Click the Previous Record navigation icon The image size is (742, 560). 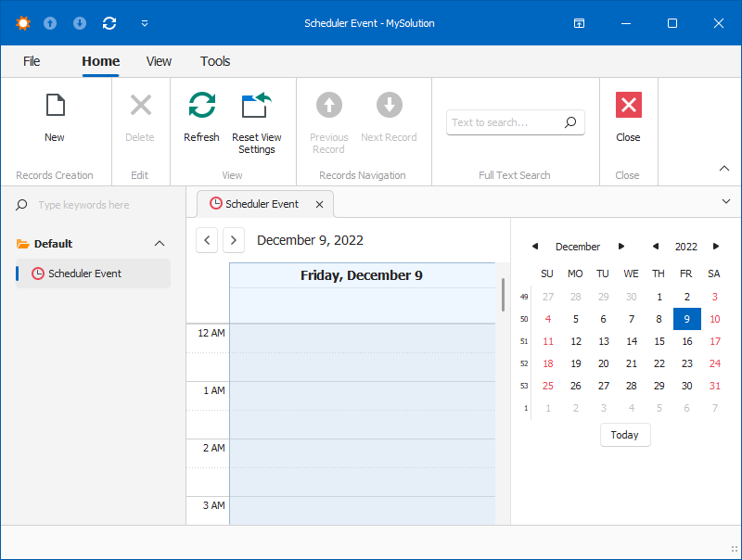click(x=328, y=105)
